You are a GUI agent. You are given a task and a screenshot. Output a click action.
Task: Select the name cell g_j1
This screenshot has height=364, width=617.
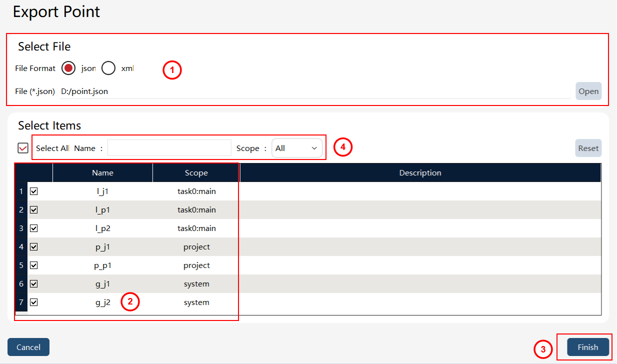coord(102,283)
